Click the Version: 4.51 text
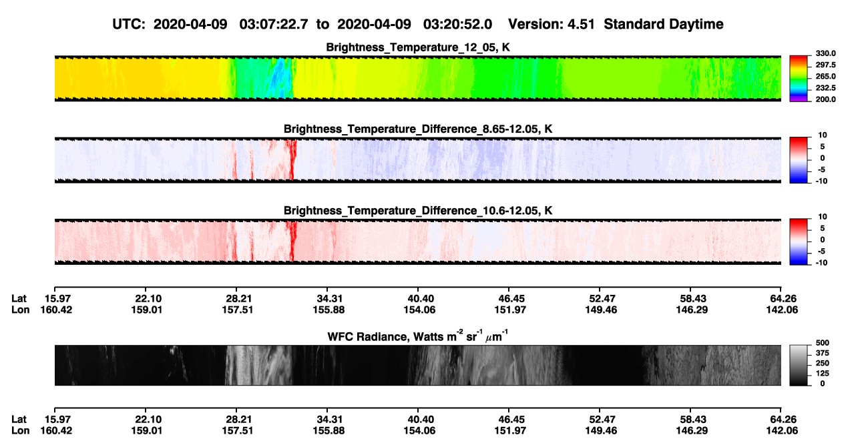Viewport: 868px width, 445px height. pyautogui.click(x=552, y=24)
